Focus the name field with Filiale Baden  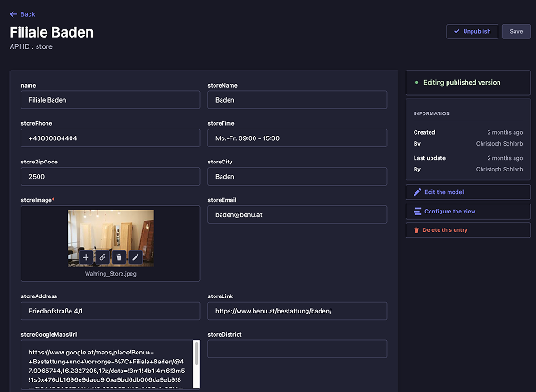click(x=111, y=100)
